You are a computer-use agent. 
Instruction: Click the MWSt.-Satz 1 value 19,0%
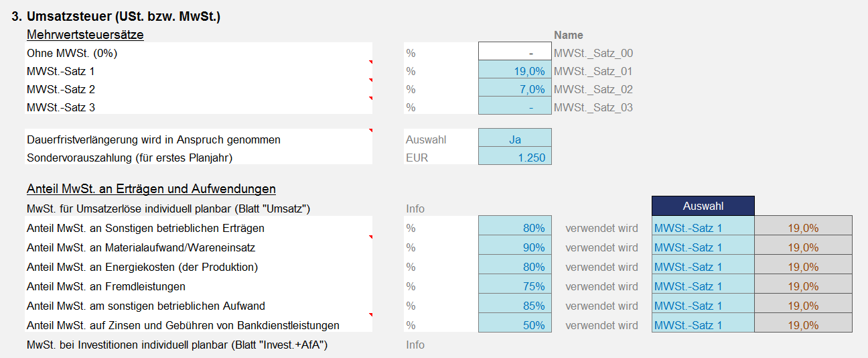point(515,71)
